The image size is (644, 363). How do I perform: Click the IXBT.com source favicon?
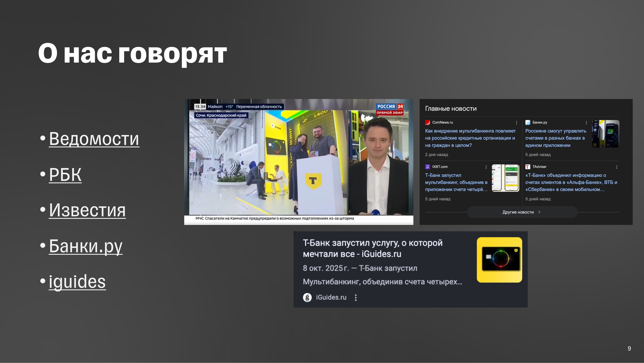(427, 167)
